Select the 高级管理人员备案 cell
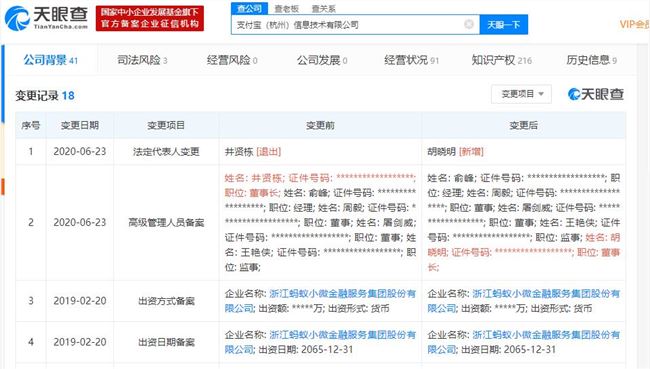 [166, 223]
